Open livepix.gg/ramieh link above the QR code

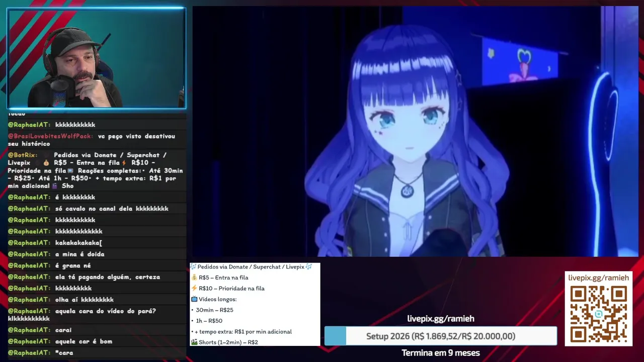tap(598, 278)
